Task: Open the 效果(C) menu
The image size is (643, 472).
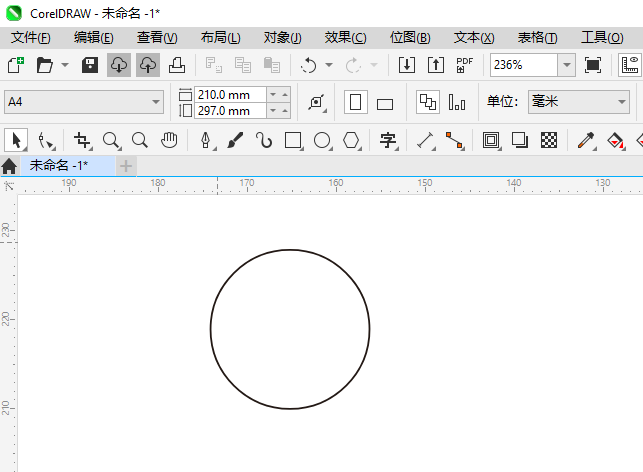Action: tap(345, 38)
